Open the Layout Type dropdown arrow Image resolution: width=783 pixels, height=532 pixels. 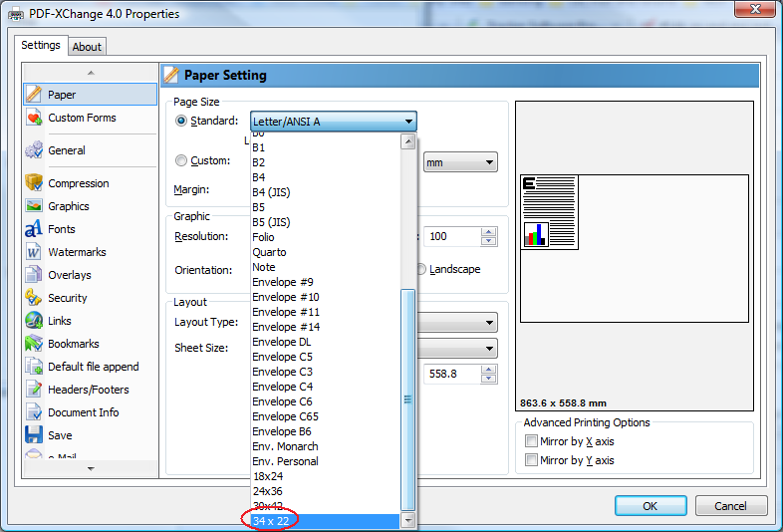click(489, 323)
